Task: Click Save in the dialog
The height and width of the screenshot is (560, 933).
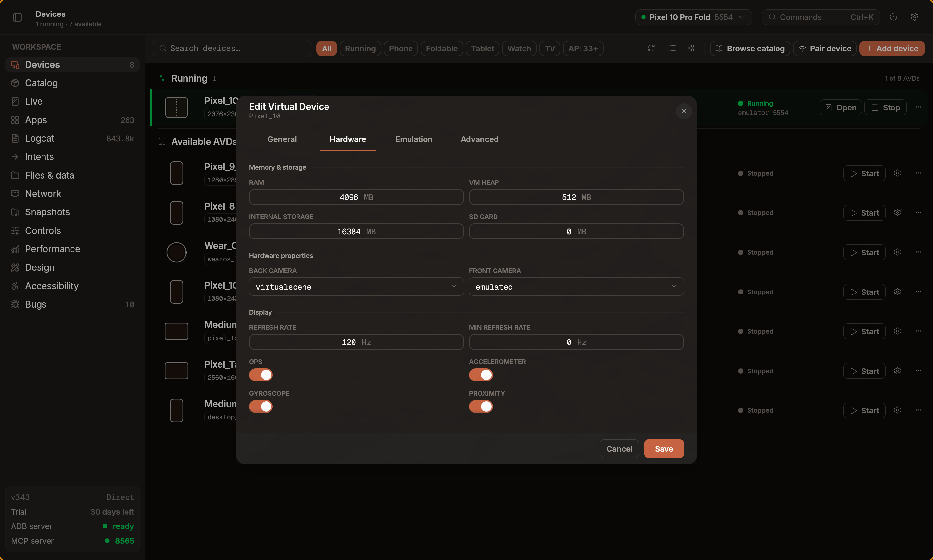Action: click(664, 449)
